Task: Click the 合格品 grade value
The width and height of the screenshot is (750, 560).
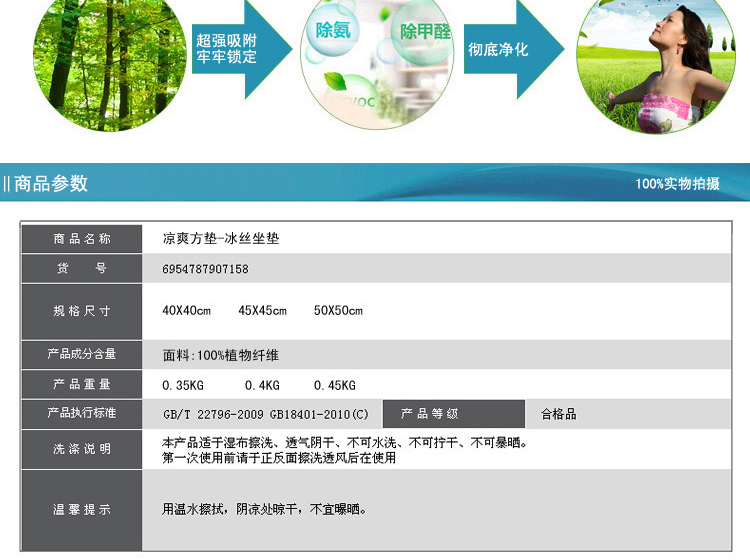Action: [559, 414]
